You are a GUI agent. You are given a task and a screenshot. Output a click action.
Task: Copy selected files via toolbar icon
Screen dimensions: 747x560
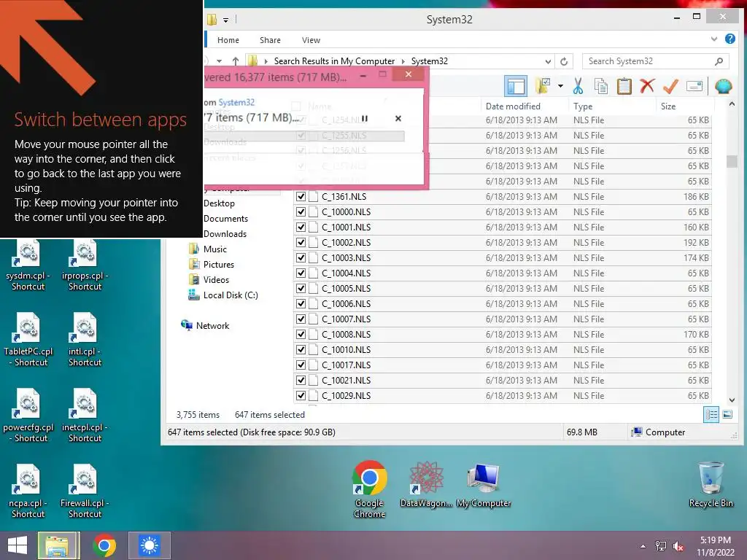[x=601, y=86]
